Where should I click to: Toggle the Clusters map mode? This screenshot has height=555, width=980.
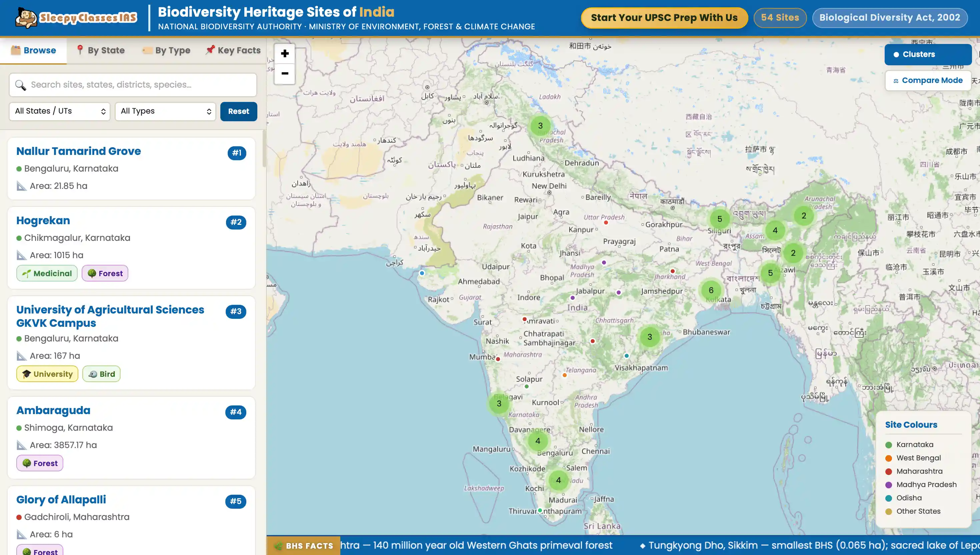927,55
